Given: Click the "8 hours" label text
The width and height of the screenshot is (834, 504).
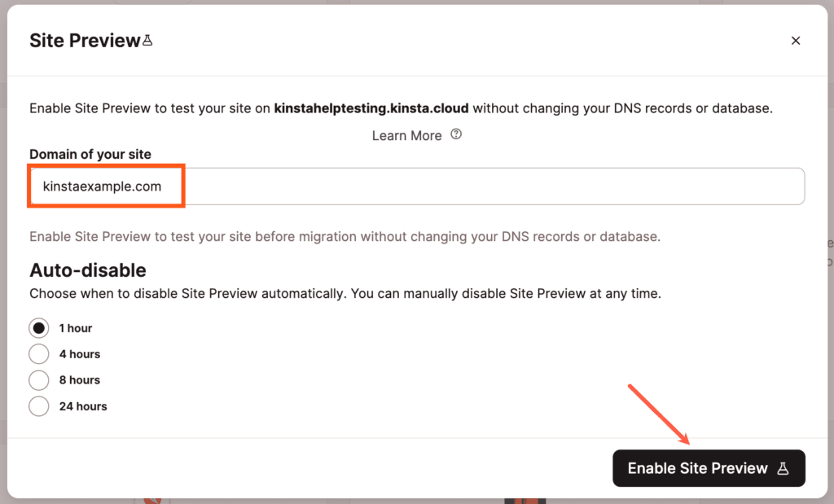Looking at the screenshot, I should (80, 380).
